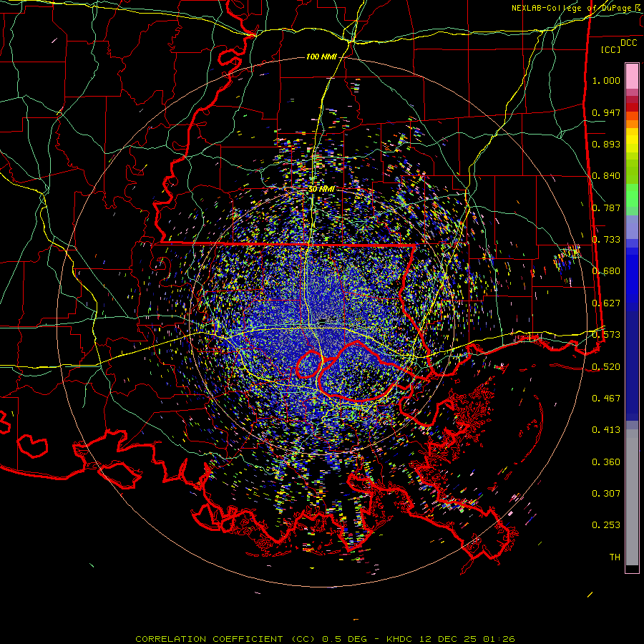644x644 pixels.
Task: Click the 0.360 color scale value
Action: coord(606,462)
